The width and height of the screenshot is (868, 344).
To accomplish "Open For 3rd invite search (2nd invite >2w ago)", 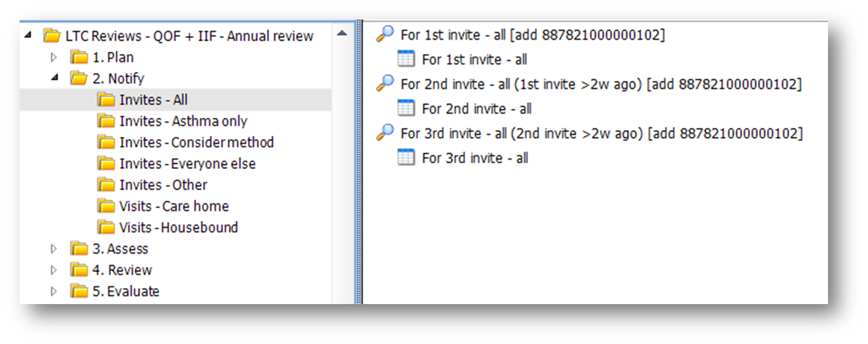I will pyautogui.click(x=602, y=133).
